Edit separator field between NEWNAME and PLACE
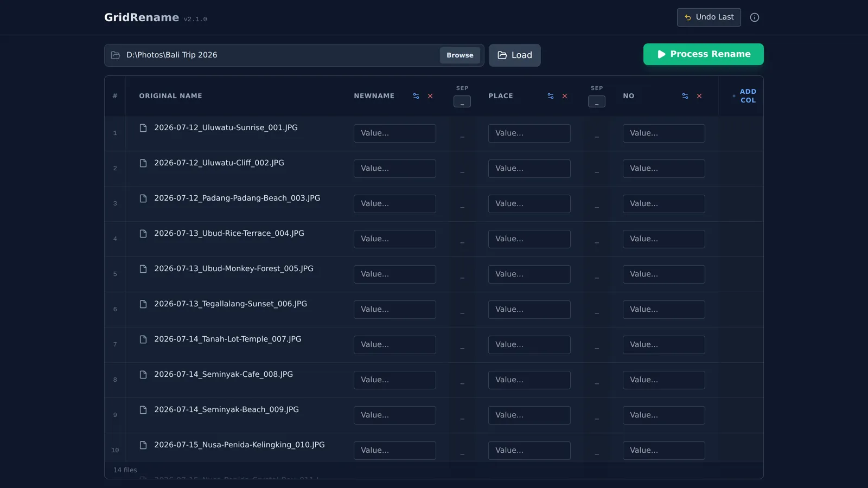 [x=462, y=101]
